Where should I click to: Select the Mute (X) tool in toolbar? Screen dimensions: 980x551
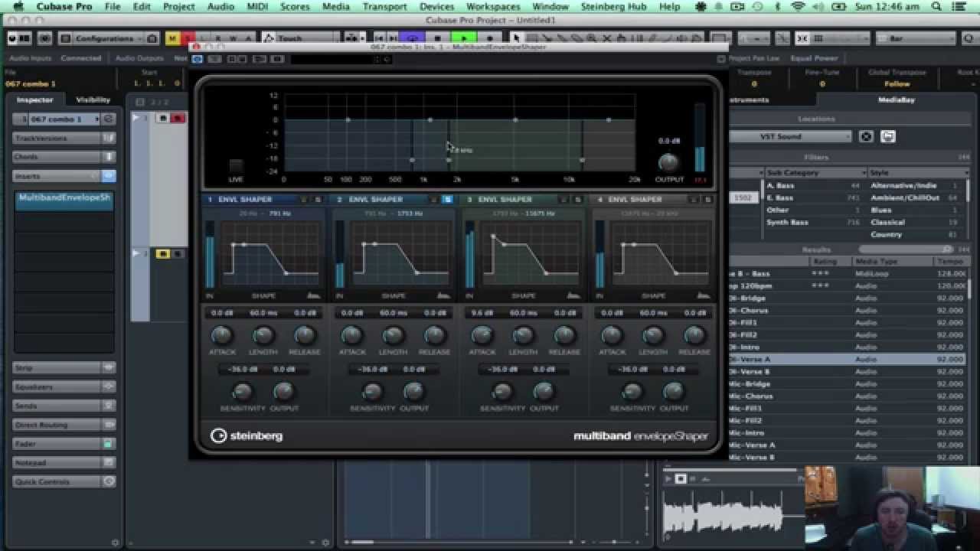click(x=606, y=38)
